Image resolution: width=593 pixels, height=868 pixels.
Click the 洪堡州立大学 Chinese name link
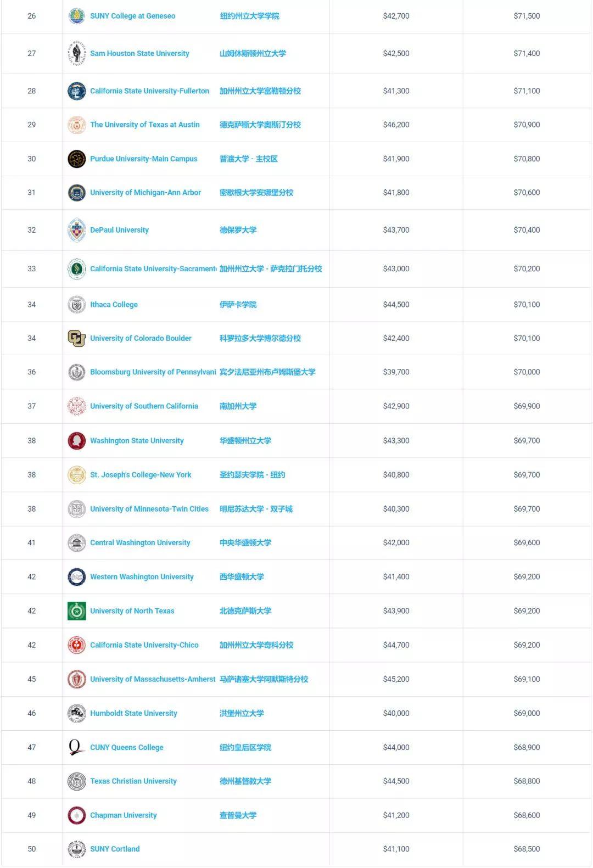[x=242, y=713]
